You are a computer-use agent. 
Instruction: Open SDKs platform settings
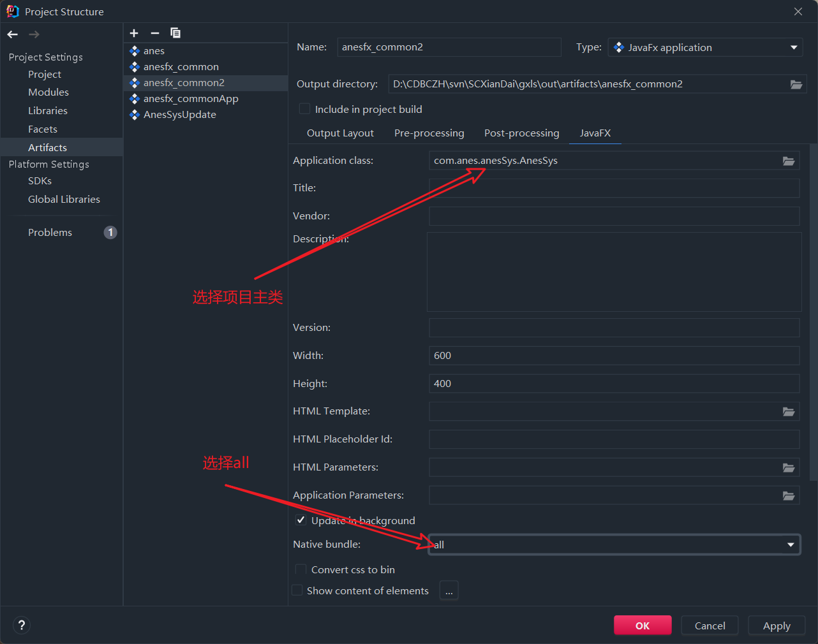click(40, 180)
